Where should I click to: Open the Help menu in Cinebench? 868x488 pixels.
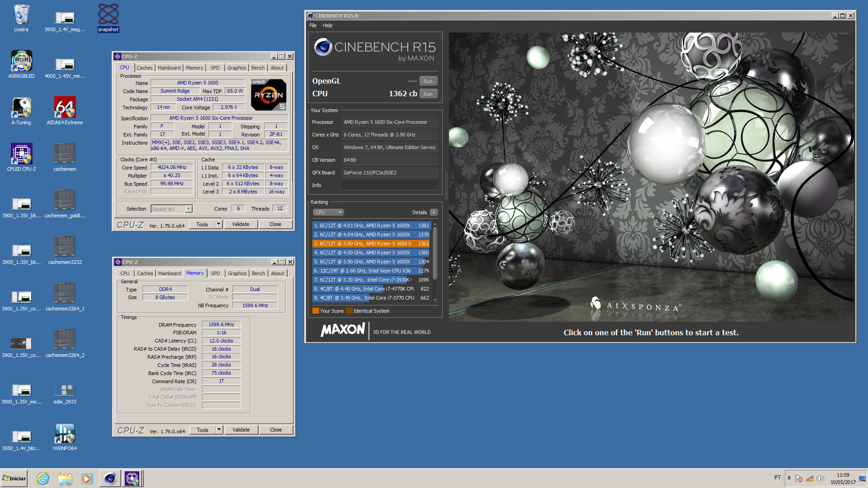point(328,25)
